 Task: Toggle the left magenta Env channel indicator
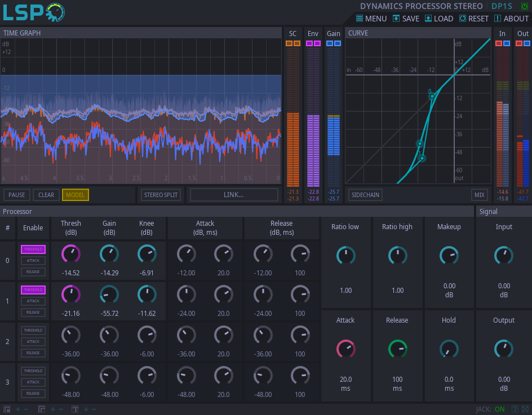309,43
